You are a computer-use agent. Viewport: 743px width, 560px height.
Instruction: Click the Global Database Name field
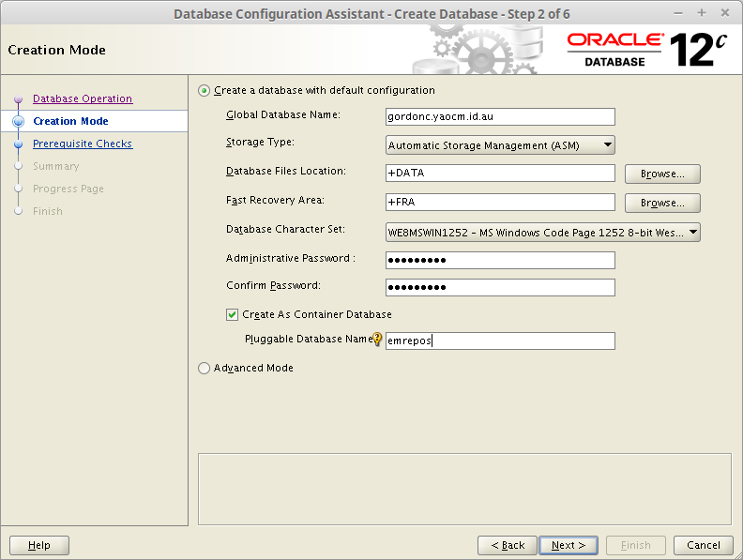tap(500, 116)
